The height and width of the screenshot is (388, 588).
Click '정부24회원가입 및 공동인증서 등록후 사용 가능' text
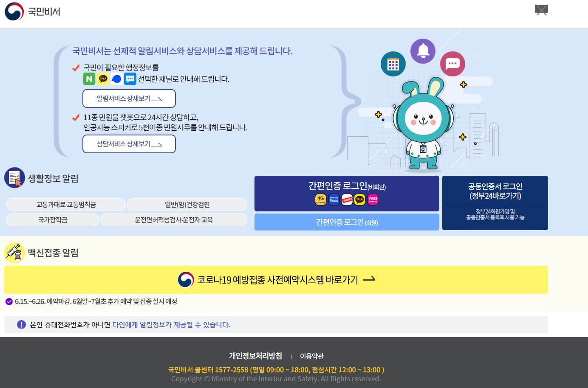click(495, 214)
